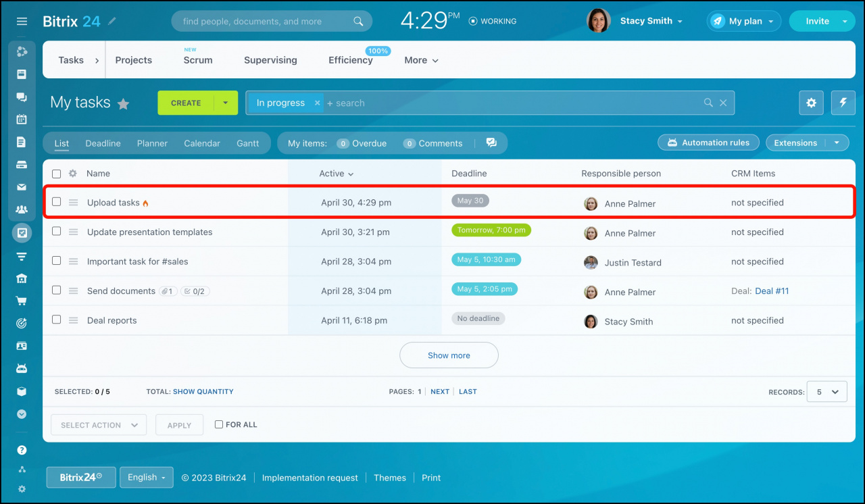Open the hamburger main menu
Screen dimensions: 865x504
tap(22, 22)
